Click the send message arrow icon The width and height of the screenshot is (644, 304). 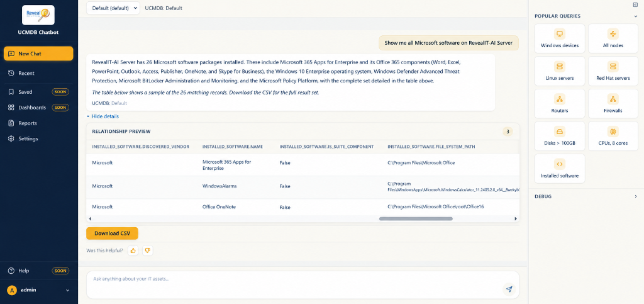pyautogui.click(x=509, y=290)
